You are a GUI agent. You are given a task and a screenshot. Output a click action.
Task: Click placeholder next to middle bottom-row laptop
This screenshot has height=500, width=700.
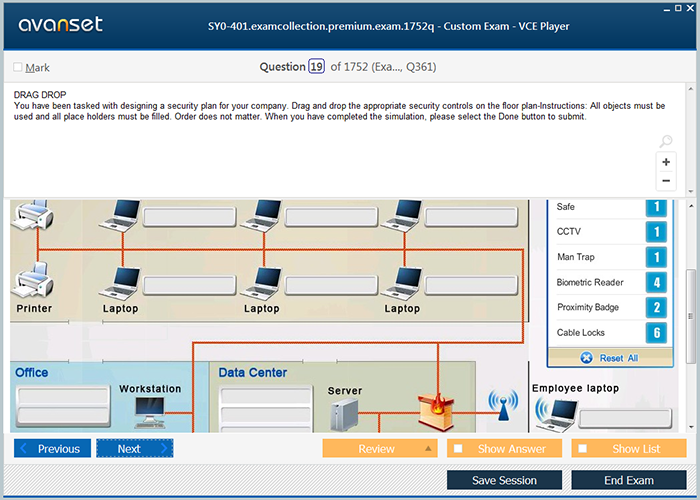click(x=331, y=285)
